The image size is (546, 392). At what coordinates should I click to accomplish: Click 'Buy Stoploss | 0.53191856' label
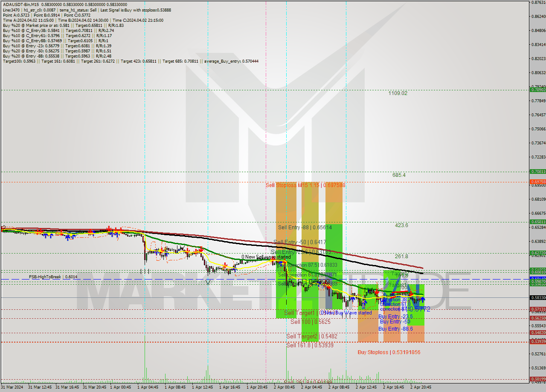coord(389,352)
